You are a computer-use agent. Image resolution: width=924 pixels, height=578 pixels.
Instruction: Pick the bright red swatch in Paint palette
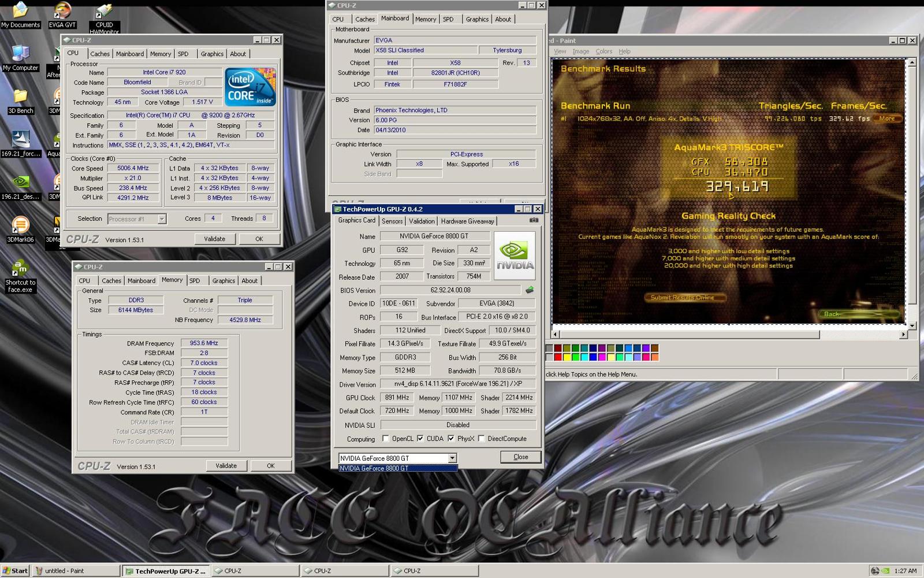click(558, 357)
